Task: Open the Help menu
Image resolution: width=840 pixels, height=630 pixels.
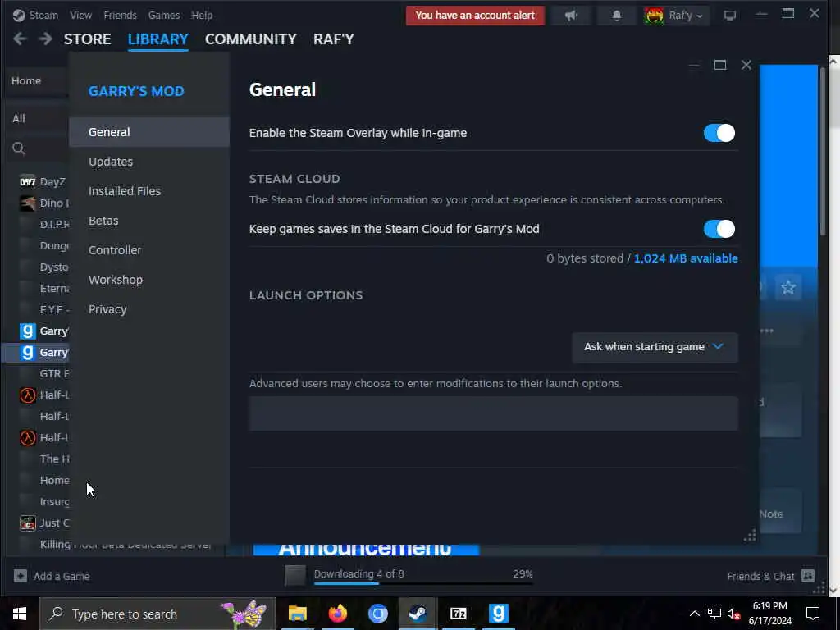Action: point(202,15)
